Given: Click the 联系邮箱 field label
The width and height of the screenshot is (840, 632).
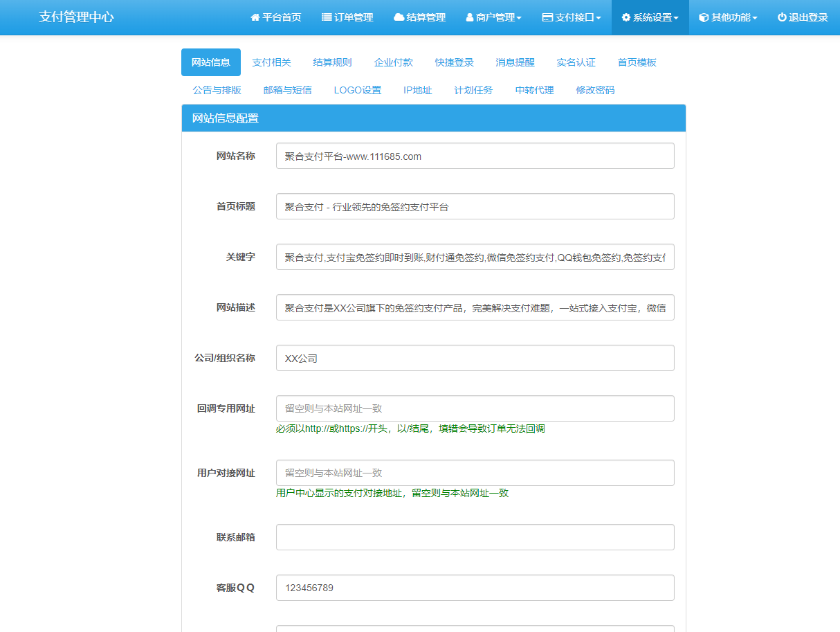Looking at the screenshot, I should coord(236,537).
